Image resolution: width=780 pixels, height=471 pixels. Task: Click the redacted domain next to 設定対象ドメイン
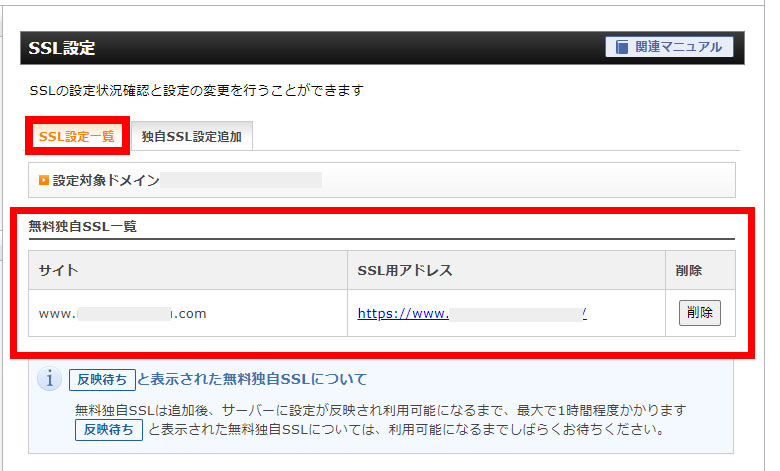pos(243,180)
